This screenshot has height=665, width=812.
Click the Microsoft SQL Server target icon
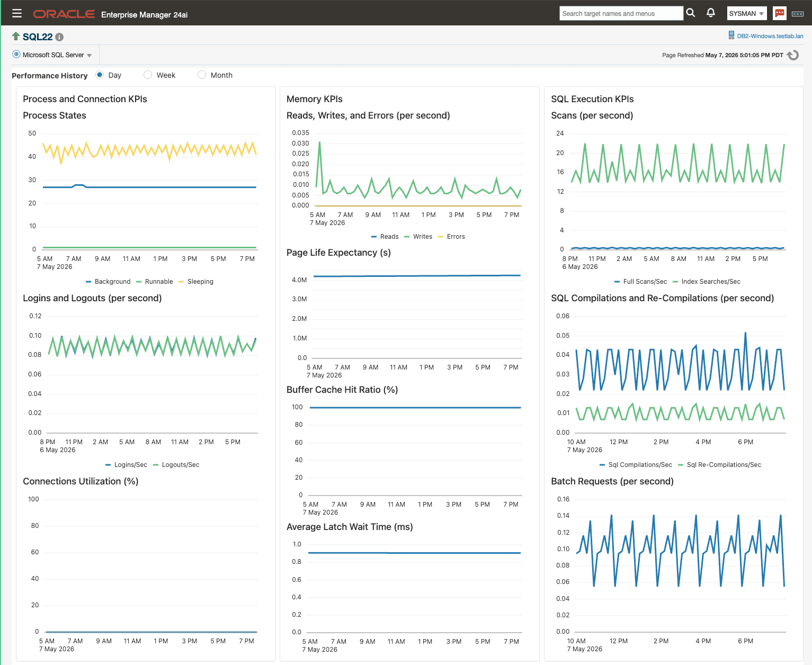pyautogui.click(x=16, y=54)
